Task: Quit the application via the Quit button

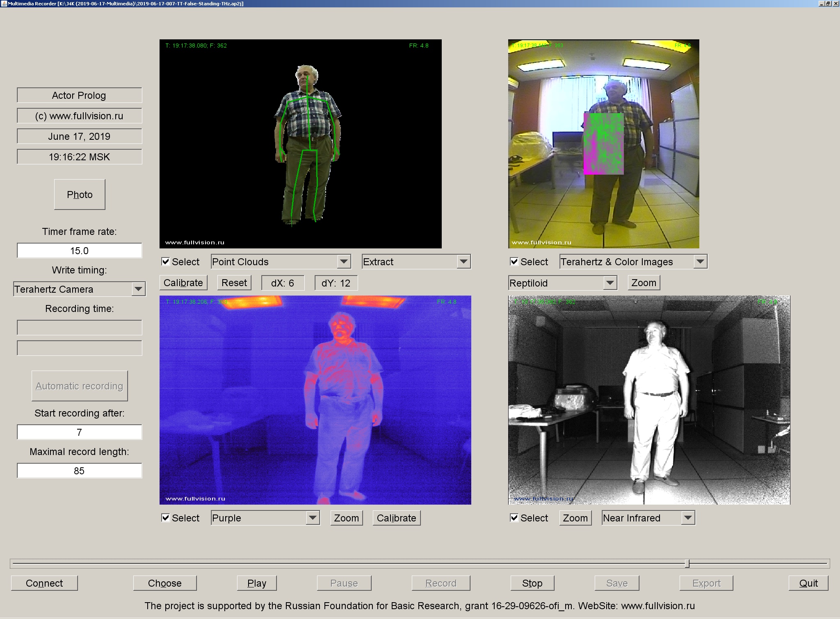Action: click(x=807, y=583)
